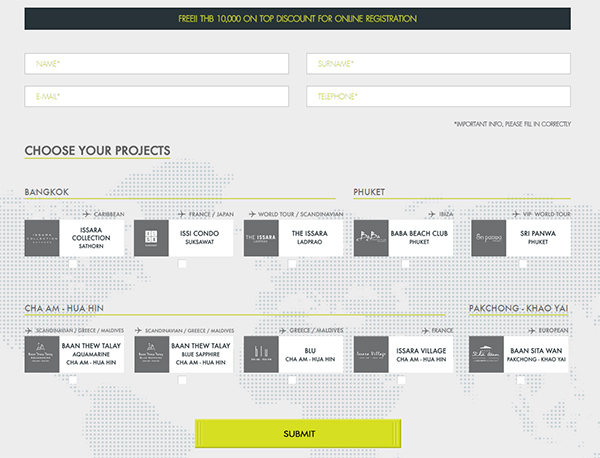The height and width of the screenshot is (458, 600).
Task: Click the Sri Panwa Phuket logo
Action: pos(489,238)
